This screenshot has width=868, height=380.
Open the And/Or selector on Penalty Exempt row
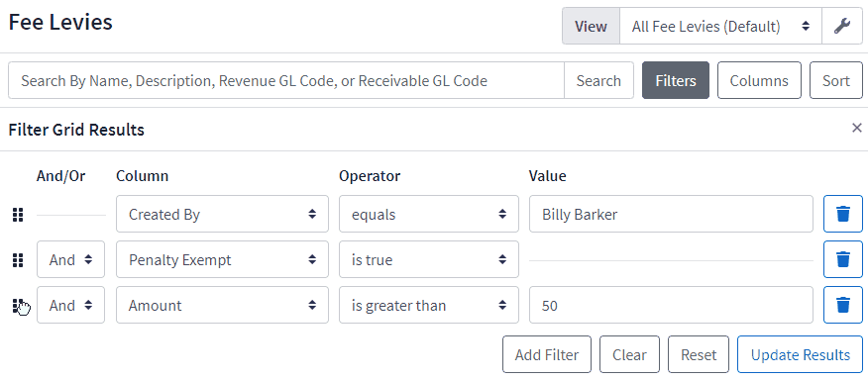[x=71, y=259]
